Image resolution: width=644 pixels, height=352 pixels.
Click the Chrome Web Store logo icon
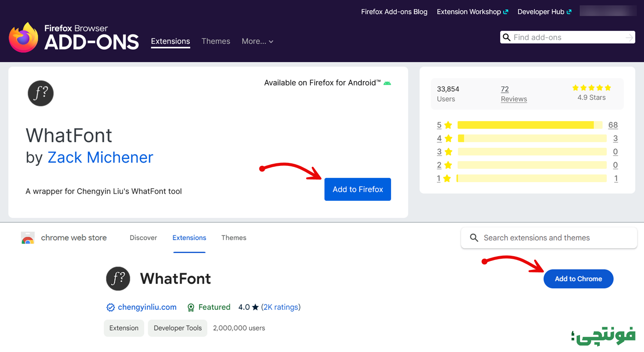pyautogui.click(x=27, y=238)
